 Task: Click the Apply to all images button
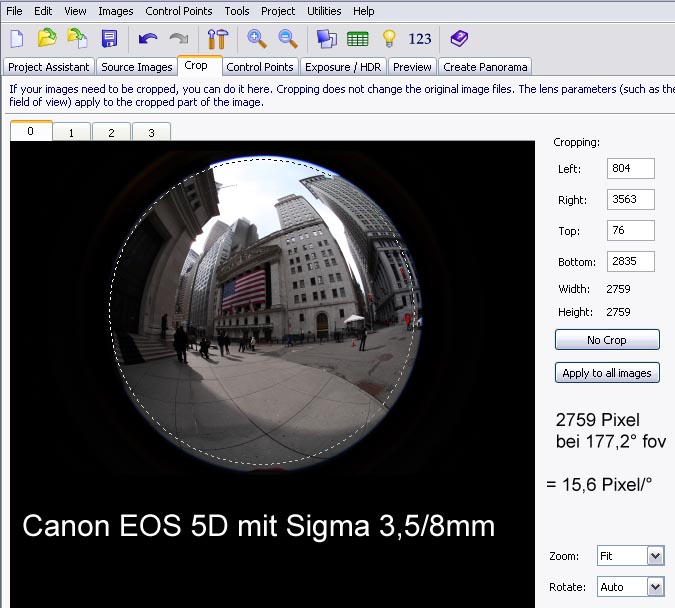point(607,373)
